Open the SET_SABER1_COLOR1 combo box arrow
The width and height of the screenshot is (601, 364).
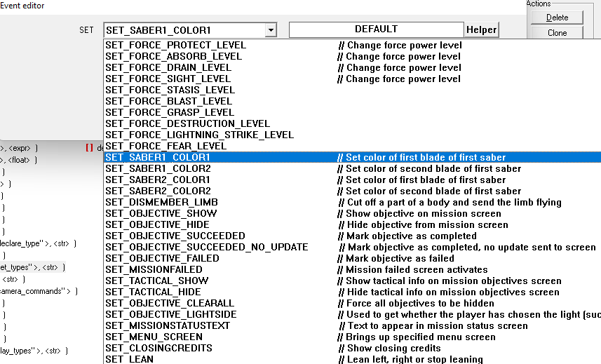271,30
